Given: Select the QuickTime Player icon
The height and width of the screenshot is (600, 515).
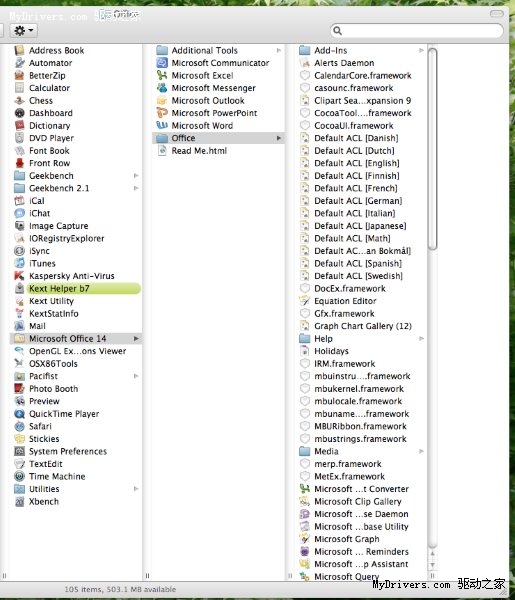Looking at the screenshot, I should click(x=19, y=414).
